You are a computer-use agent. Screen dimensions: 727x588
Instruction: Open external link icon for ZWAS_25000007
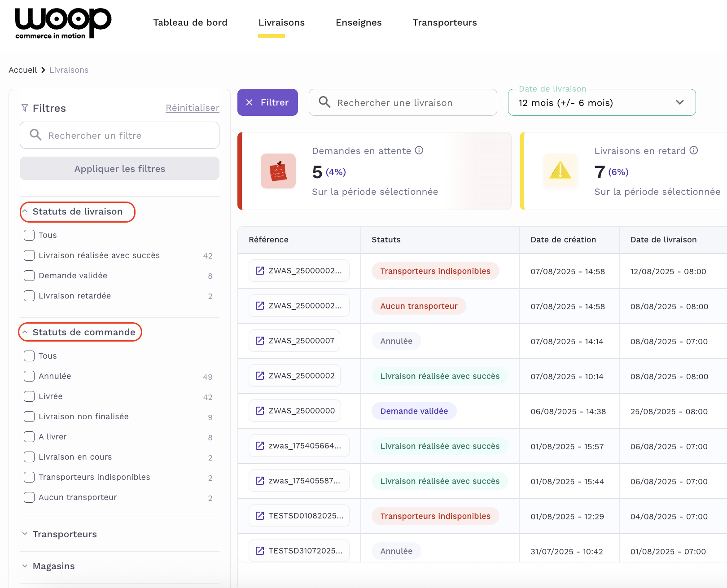[260, 341]
